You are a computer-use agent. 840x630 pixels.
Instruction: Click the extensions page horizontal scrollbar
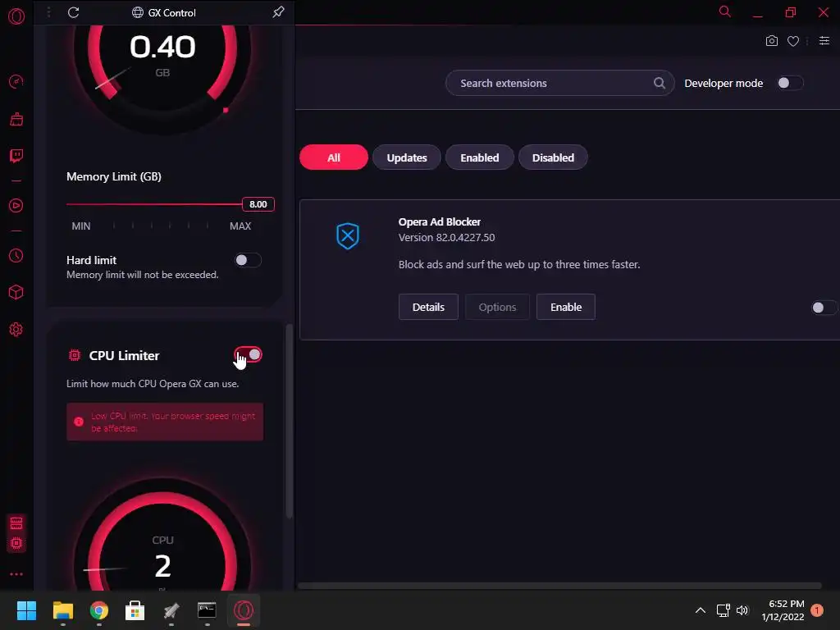pos(559,586)
